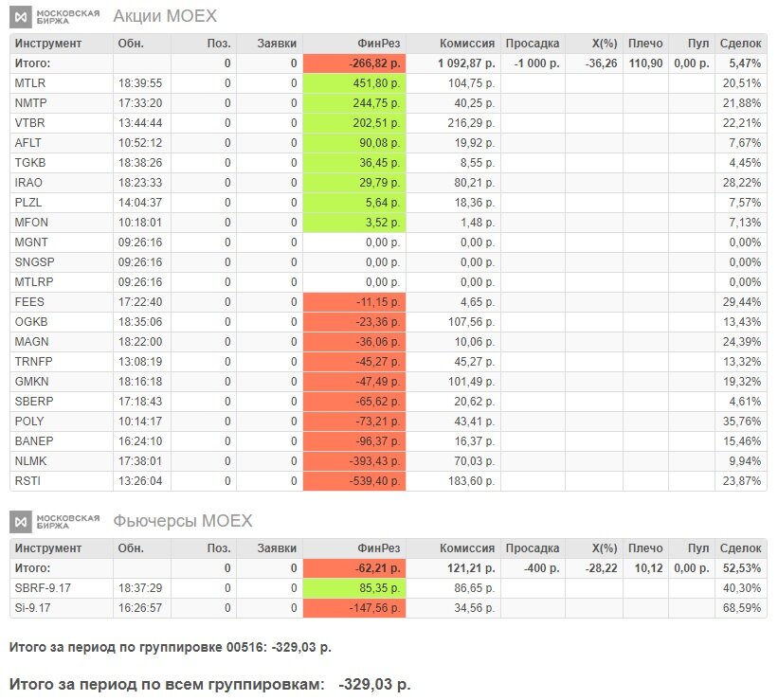Click the futures drawdown value -400 р.

click(542, 568)
